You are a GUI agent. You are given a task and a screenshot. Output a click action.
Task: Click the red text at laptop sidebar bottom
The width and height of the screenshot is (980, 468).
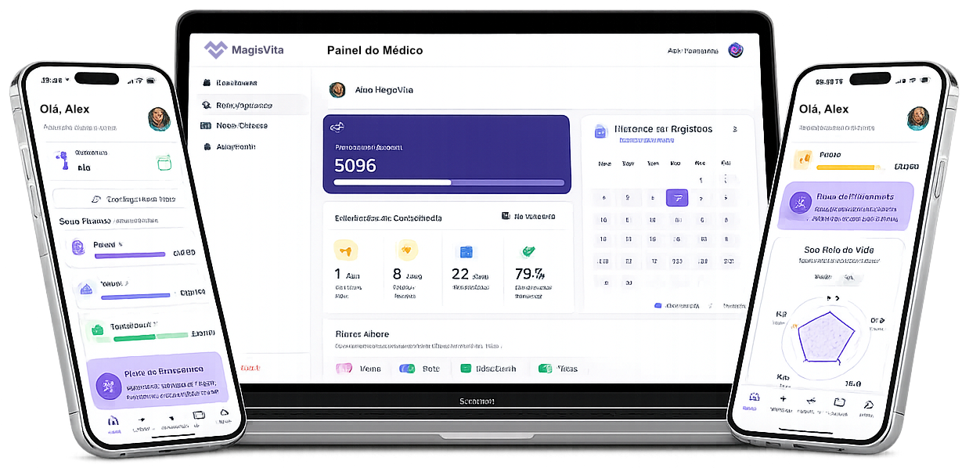click(250, 367)
